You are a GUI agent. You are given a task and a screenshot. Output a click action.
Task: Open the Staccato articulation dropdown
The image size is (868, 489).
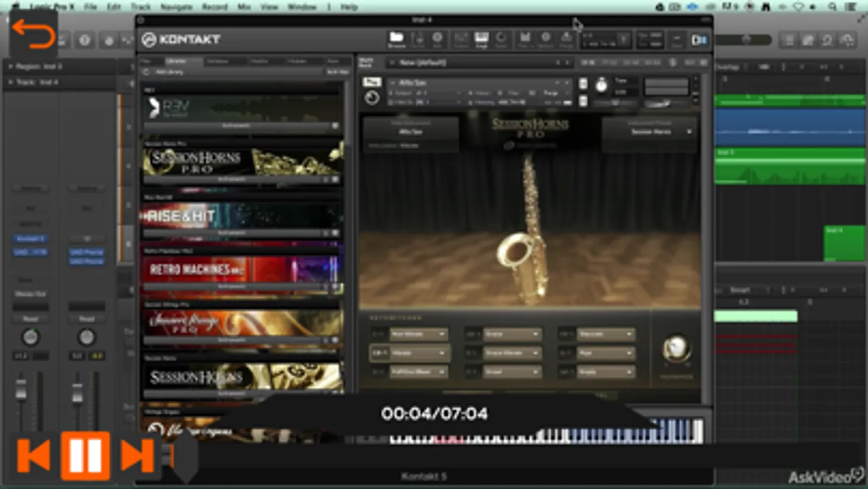pyautogui.click(x=606, y=334)
